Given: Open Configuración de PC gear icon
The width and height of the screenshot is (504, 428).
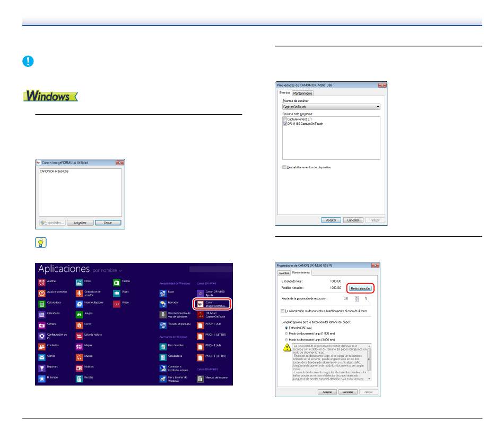Looking at the screenshot, I should coord(42,336).
